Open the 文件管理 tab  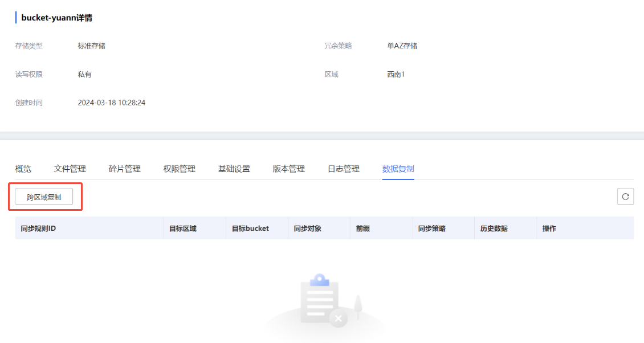click(x=70, y=169)
